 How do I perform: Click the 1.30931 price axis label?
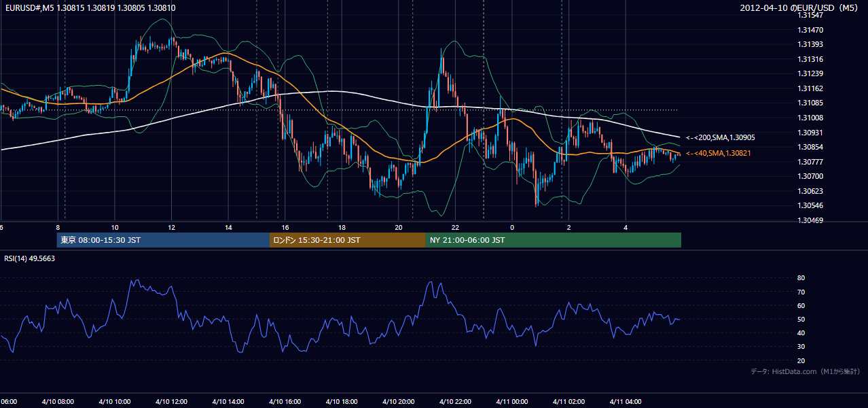pos(810,133)
